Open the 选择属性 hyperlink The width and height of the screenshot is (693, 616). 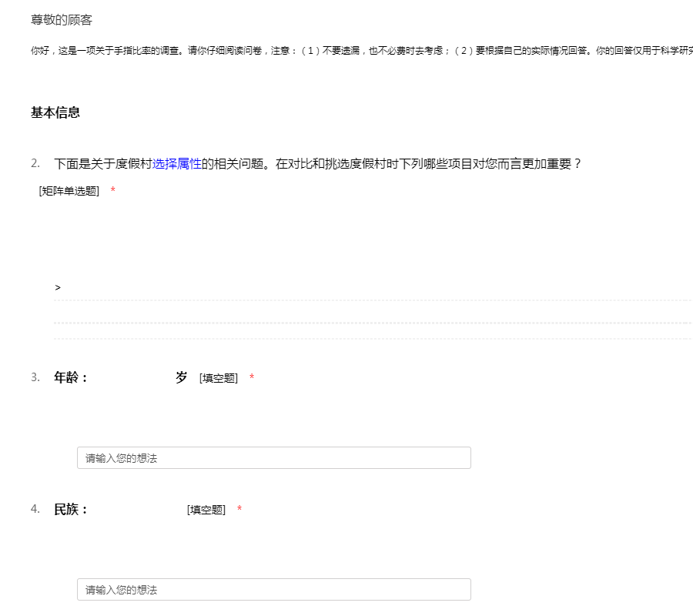tap(177, 163)
